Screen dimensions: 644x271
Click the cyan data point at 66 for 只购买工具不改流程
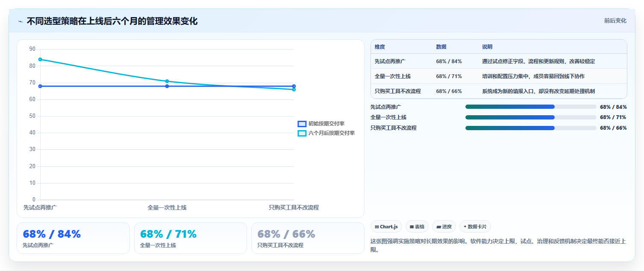click(x=294, y=90)
